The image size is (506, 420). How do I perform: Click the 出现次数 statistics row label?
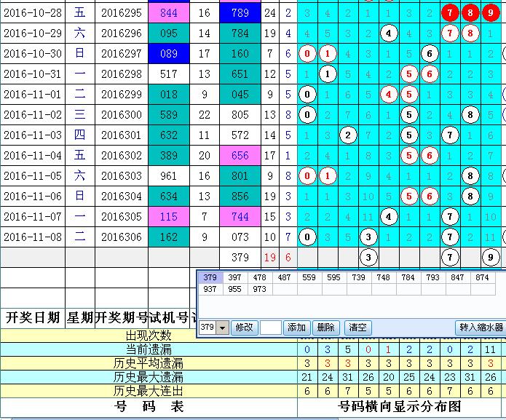point(149,336)
